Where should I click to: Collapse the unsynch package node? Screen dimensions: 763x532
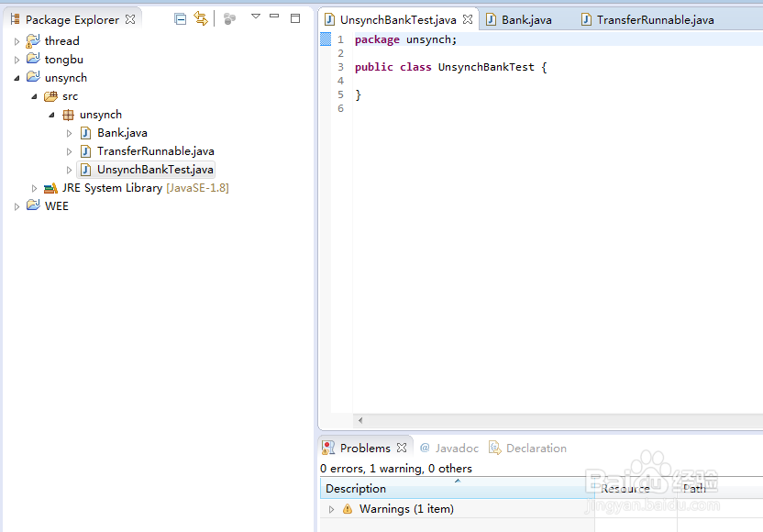click(51, 115)
